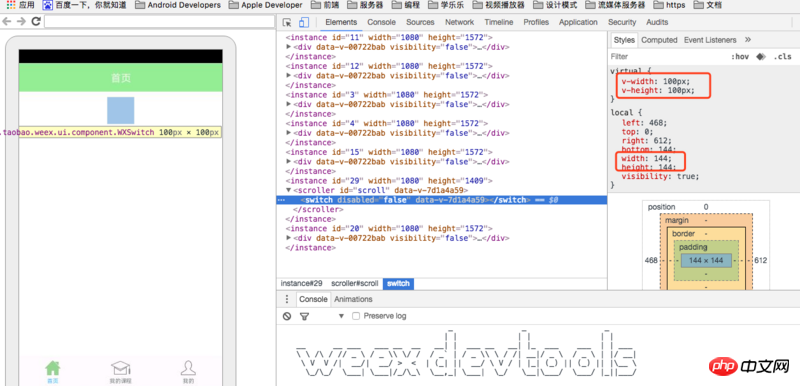Screen dimensions: 800x386
Task: Activate the inspect element picker icon
Action: 287,22
